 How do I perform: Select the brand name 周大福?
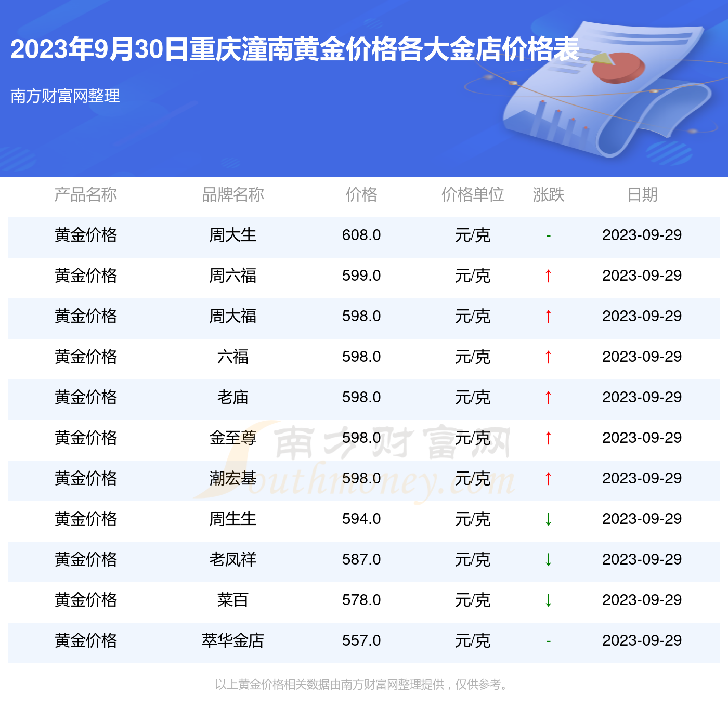(x=233, y=316)
